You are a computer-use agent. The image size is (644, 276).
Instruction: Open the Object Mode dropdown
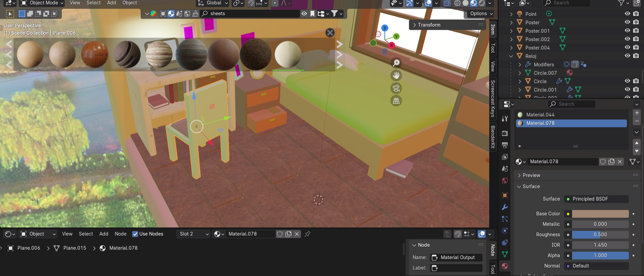[42, 3]
